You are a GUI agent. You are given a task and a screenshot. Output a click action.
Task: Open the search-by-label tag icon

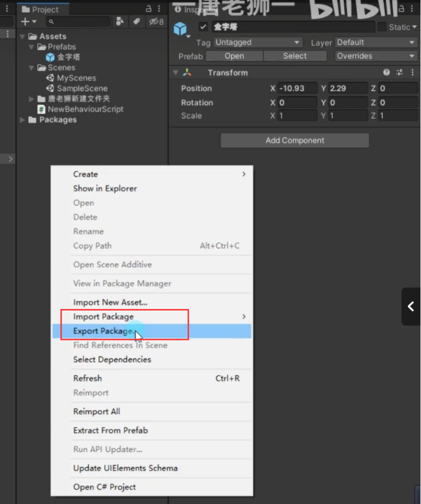137,22
